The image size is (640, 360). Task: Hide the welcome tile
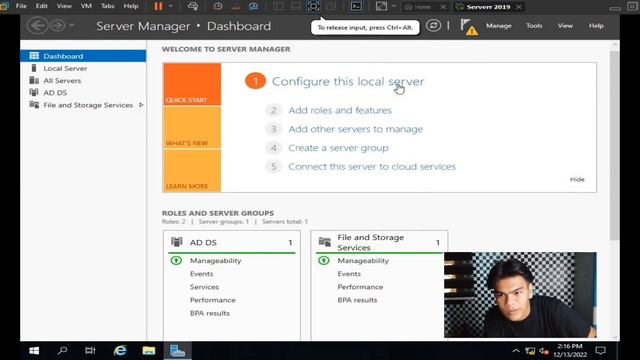click(577, 179)
